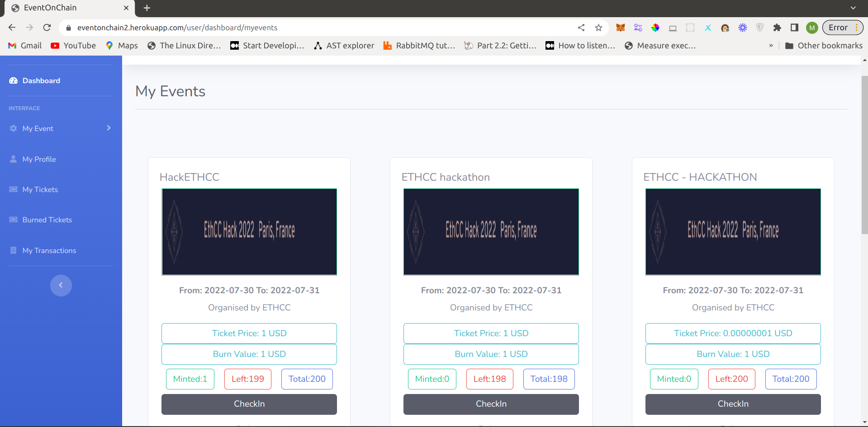Screen dimensions: 868x427
Task: Open the shield extension icon
Action: point(760,28)
